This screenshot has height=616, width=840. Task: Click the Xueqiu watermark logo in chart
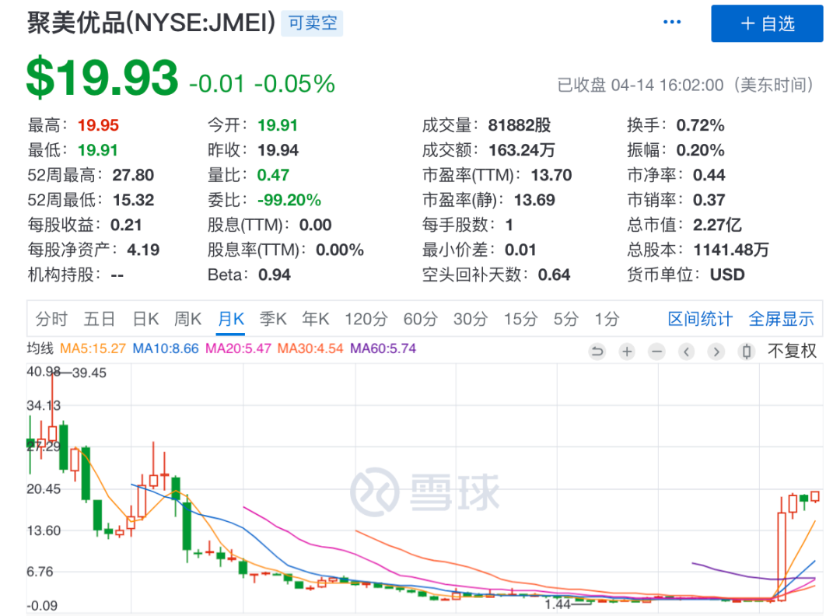pos(425,492)
